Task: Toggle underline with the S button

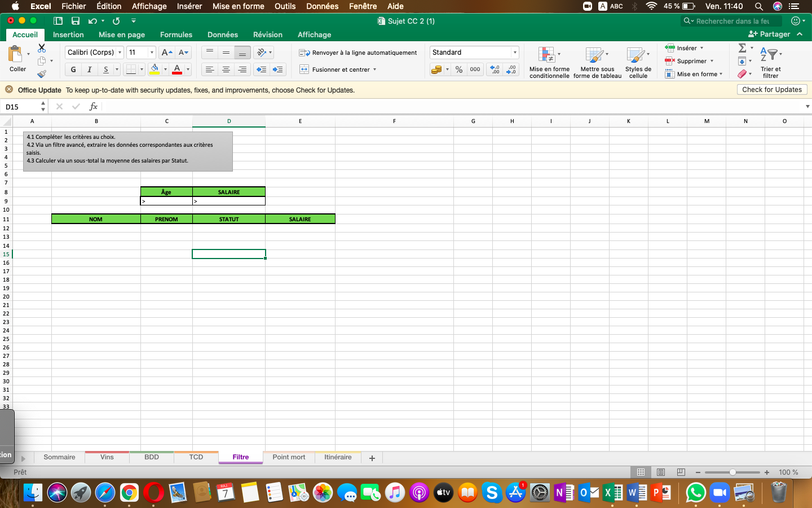Action: tap(105, 69)
